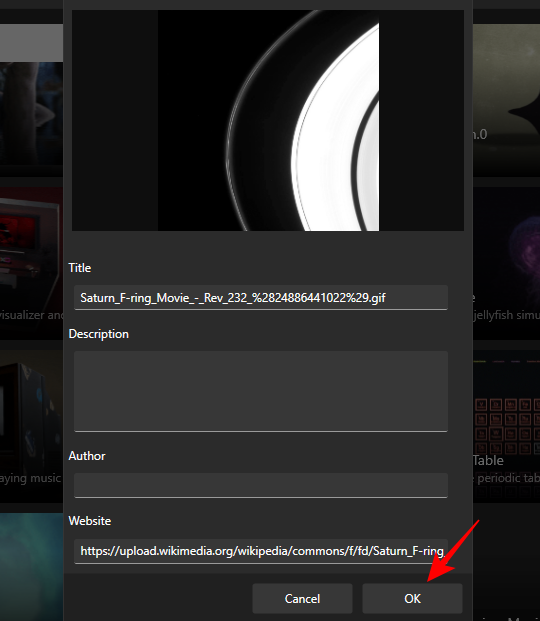
Task: Click the top-left dimmed wallpaper thumbnail
Action: pos(31,101)
